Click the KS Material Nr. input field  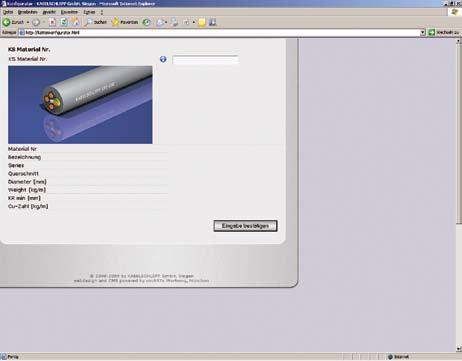click(x=205, y=60)
